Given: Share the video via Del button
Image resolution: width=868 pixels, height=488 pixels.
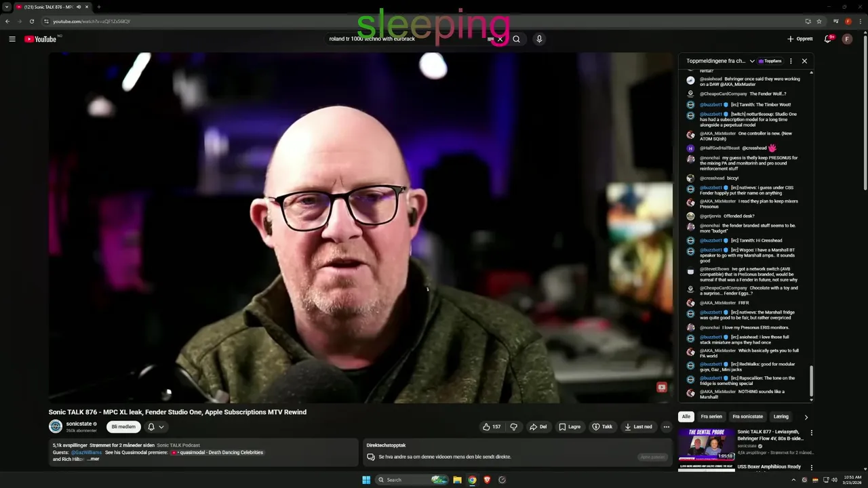Looking at the screenshot, I should (538, 426).
